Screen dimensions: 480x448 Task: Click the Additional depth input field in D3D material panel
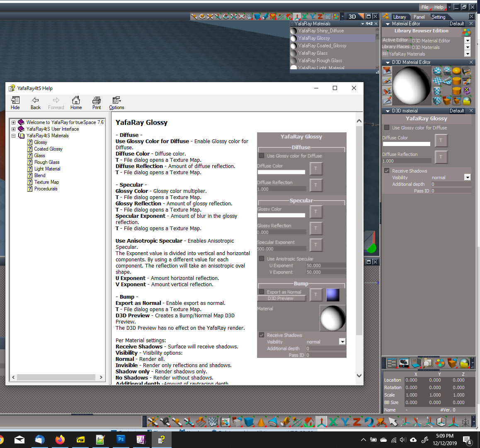pos(451,184)
